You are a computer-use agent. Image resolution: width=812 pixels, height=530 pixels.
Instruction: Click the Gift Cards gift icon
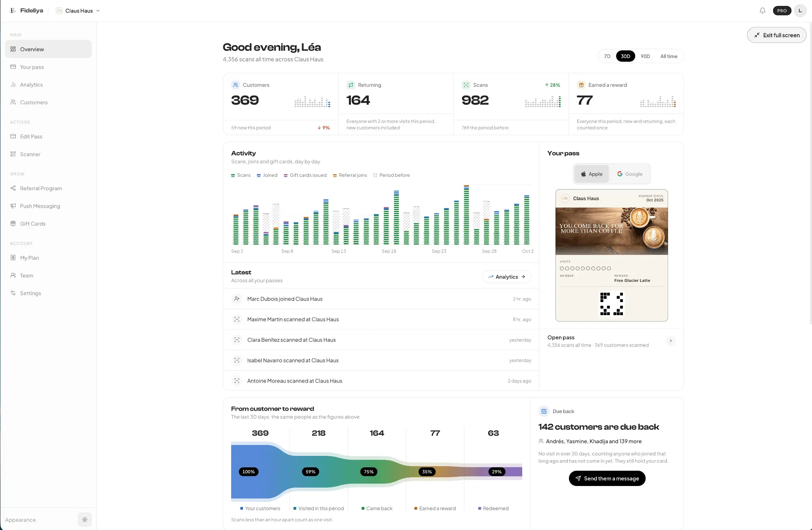(13, 224)
